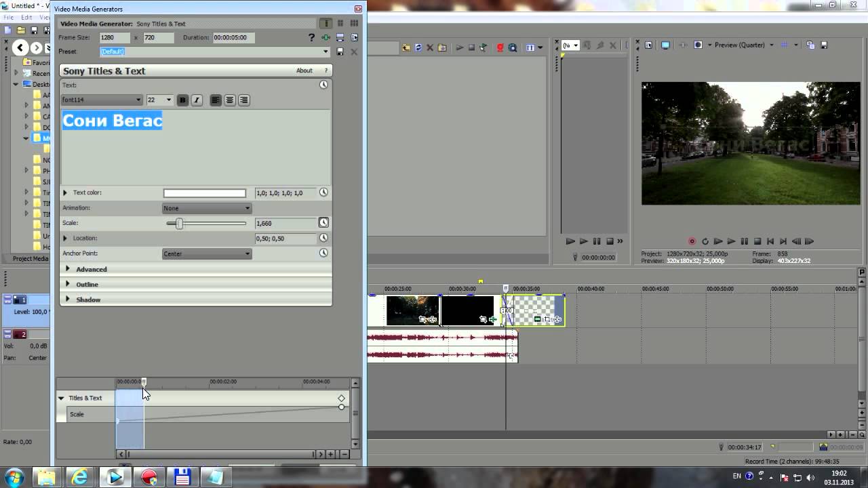Open the Windows Start menu
This screenshot has height=488, width=868.
[14, 477]
